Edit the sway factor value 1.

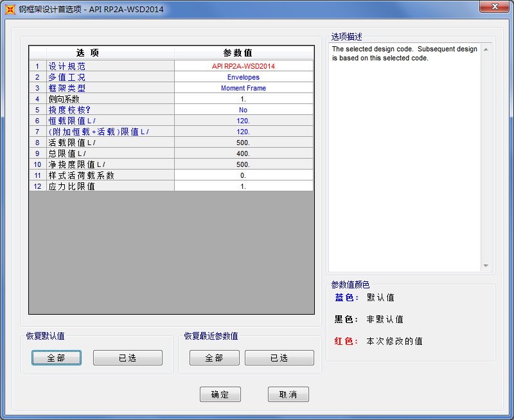243,99
